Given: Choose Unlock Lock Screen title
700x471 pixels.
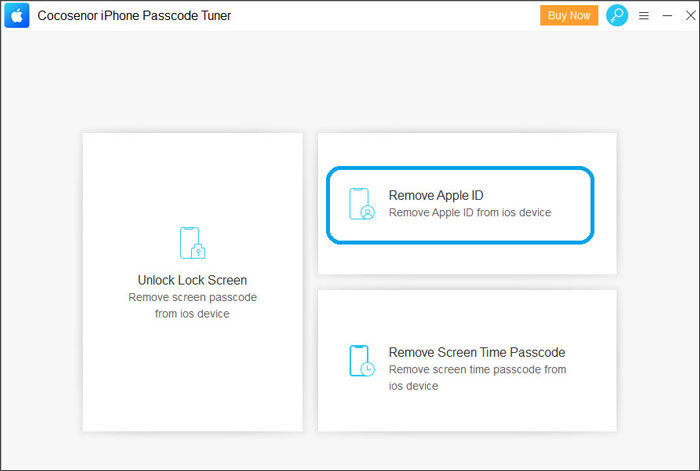Looking at the screenshot, I should pyautogui.click(x=192, y=280).
